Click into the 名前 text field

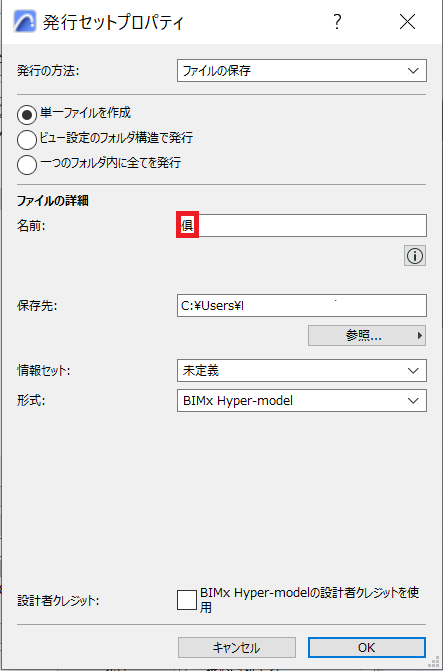[x=302, y=226]
